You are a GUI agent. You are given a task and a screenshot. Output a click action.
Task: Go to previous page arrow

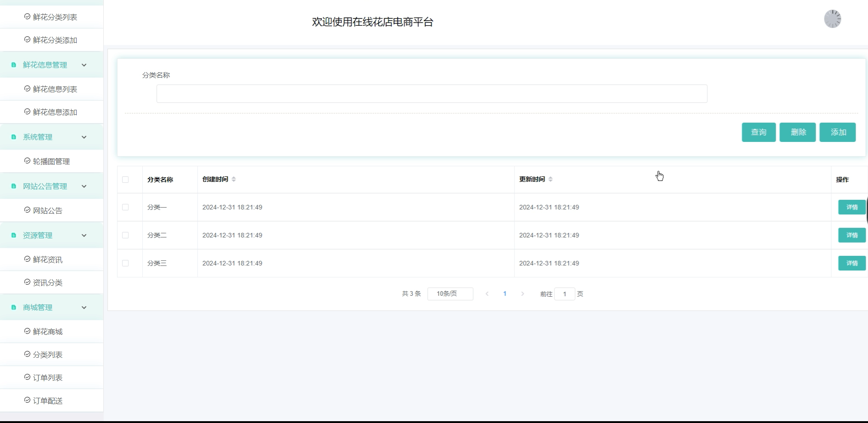(x=487, y=294)
